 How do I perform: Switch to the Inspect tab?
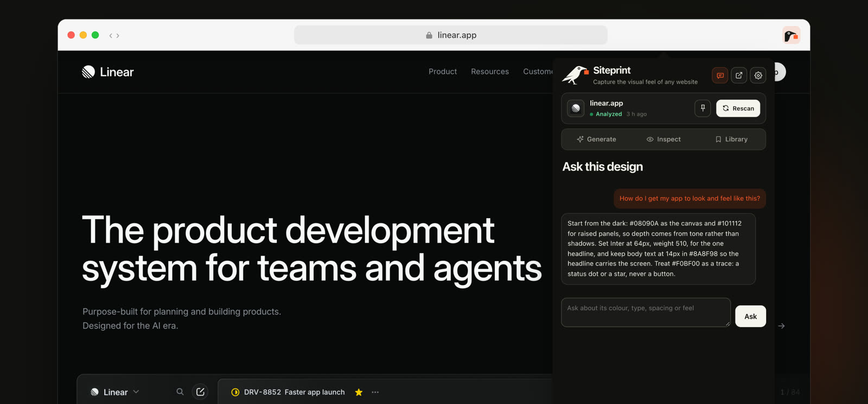(x=663, y=139)
